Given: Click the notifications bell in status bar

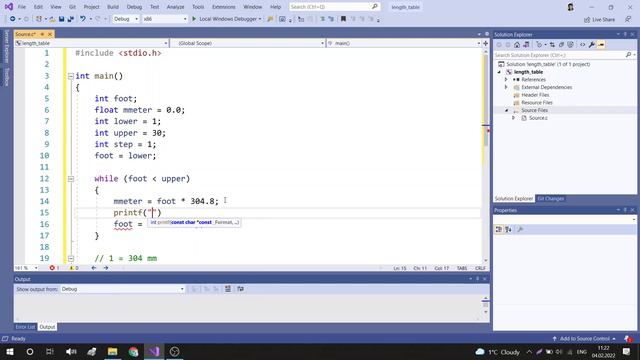Looking at the screenshot, I should click(628, 338).
